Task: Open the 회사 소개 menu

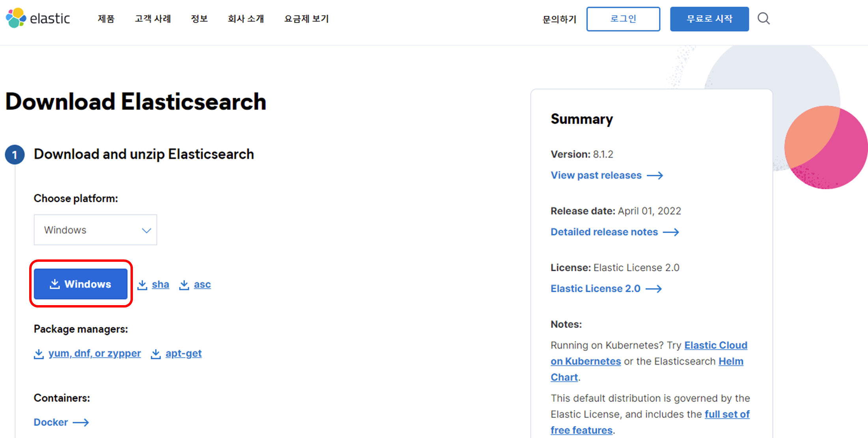Action: (246, 19)
